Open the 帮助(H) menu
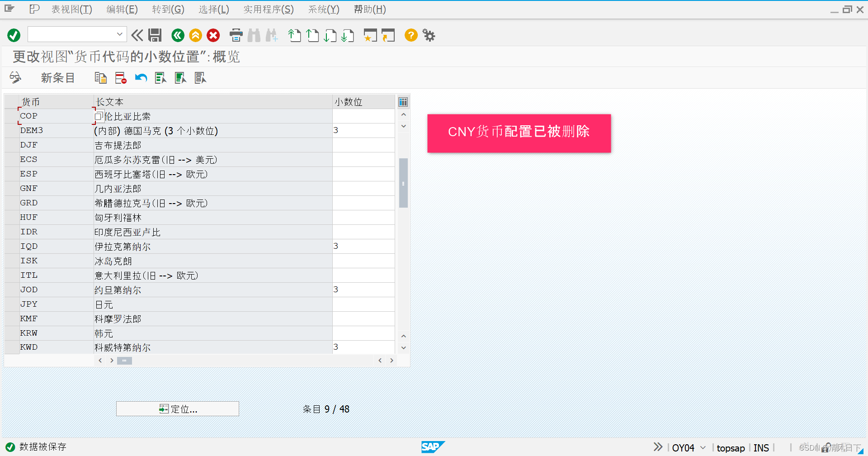This screenshot has height=456, width=868. coord(370,9)
